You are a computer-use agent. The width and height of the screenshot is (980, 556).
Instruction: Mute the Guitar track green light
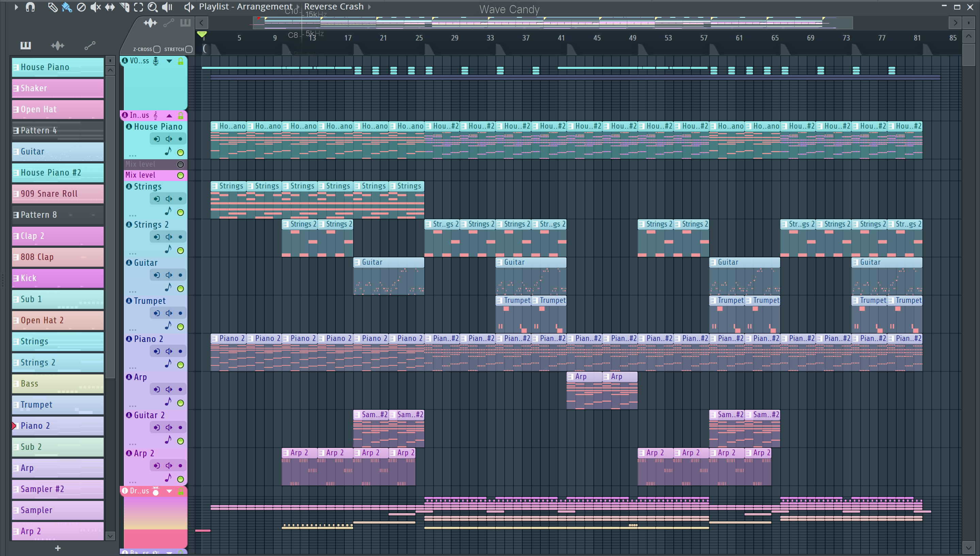(181, 289)
